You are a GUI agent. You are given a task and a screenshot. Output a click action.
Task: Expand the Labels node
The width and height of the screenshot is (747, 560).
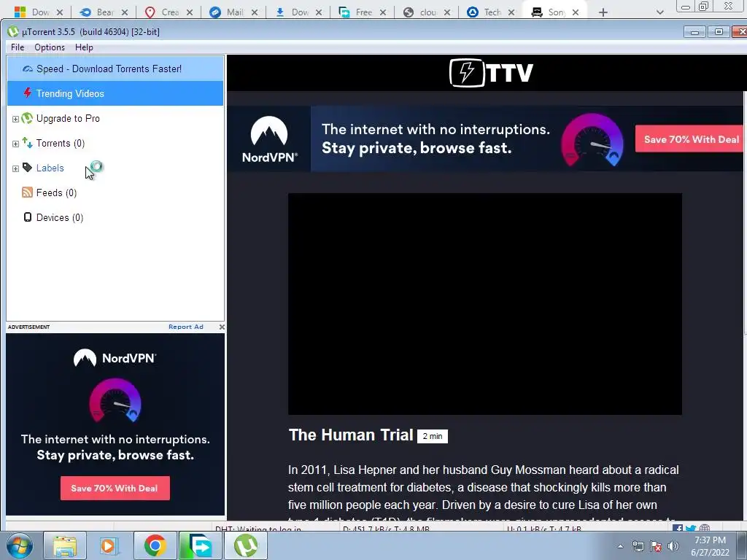15,168
